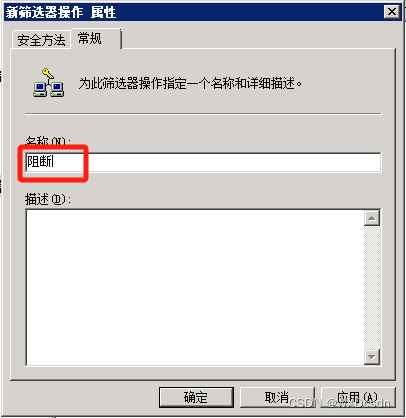Focus the 名称 input containing 阻断
The image size is (406, 418).
pos(203,163)
